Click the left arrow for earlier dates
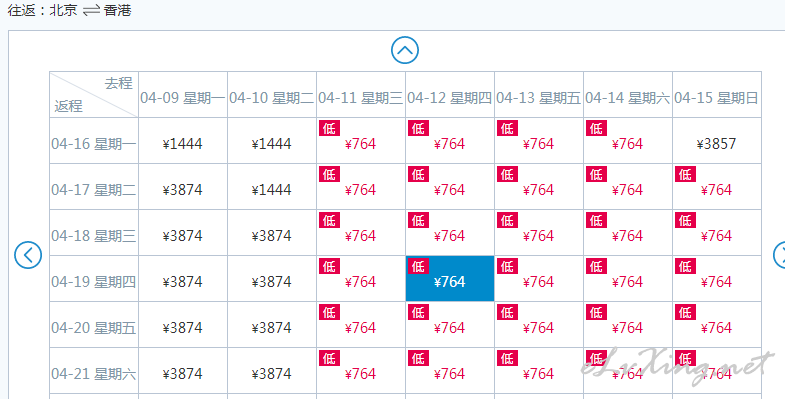This screenshot has width=785, height=399. [x=28, y=255]
